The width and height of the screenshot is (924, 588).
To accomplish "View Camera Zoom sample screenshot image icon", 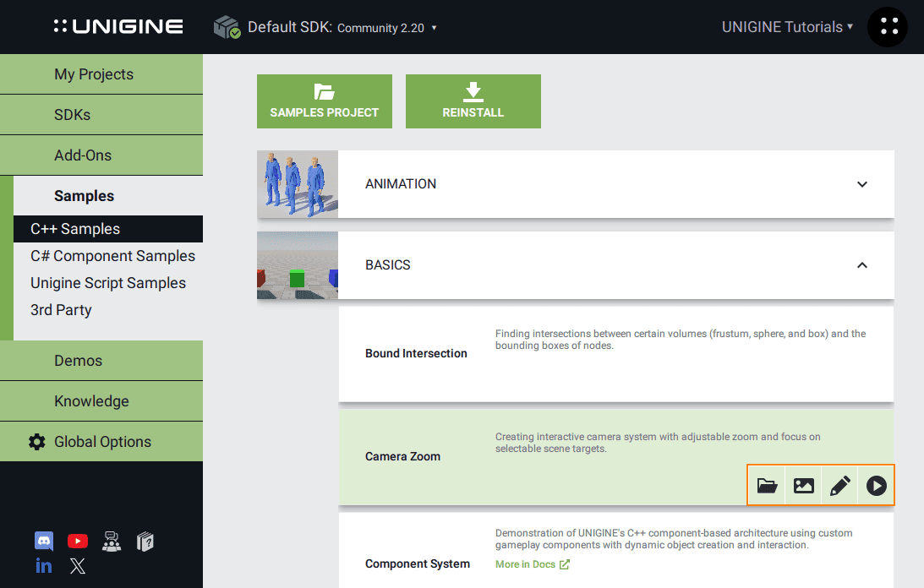I will (804, 486).
